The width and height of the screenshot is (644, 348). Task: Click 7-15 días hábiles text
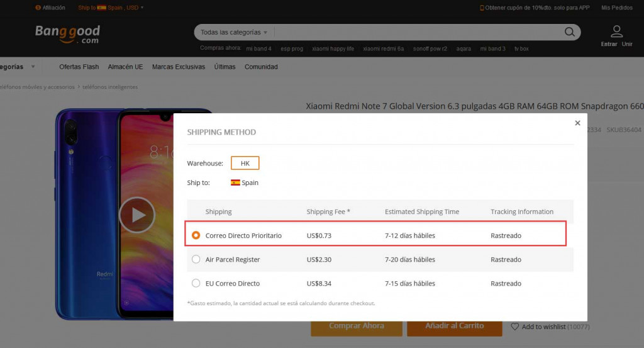(410, 283)
